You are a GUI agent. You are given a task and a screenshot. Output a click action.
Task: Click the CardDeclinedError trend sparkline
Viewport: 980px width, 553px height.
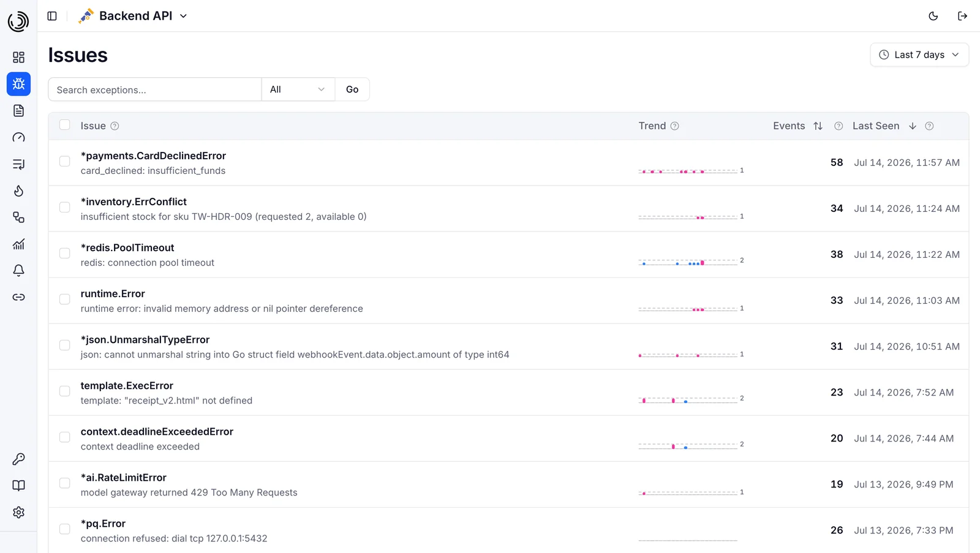coord(688,171)
